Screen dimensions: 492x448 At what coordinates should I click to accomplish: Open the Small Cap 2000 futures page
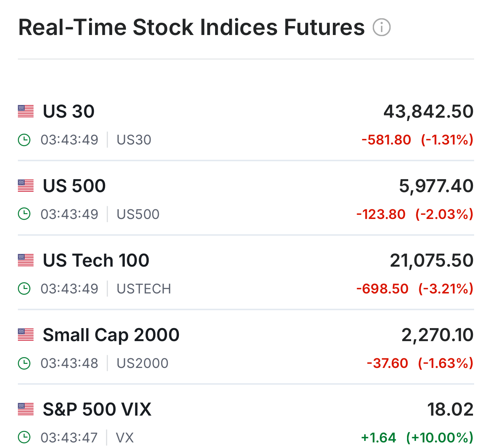click(x=111, y=335)
